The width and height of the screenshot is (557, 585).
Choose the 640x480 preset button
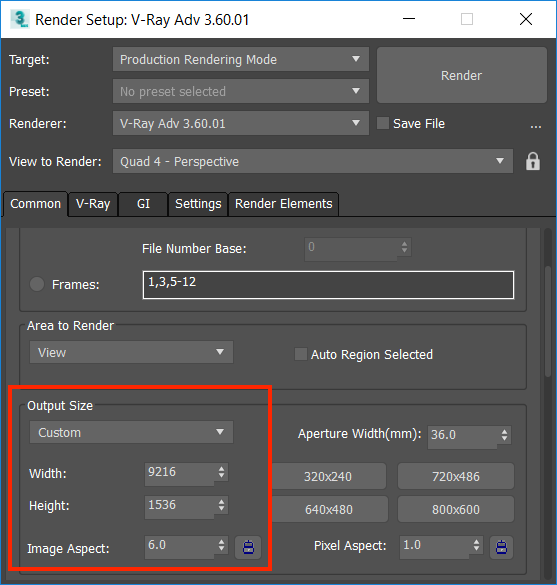(x=329, y=509)
